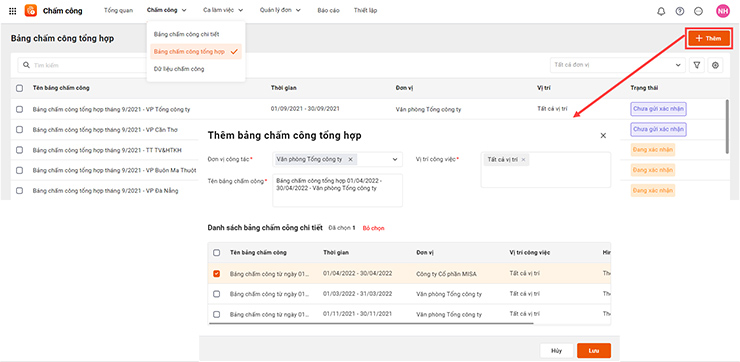Screen dimensions: 740x362
Task: Click Bảng chấm công tổng hợp tháng 9/2021 - VP Cần Thơ
Action: [x=105, y=129]
